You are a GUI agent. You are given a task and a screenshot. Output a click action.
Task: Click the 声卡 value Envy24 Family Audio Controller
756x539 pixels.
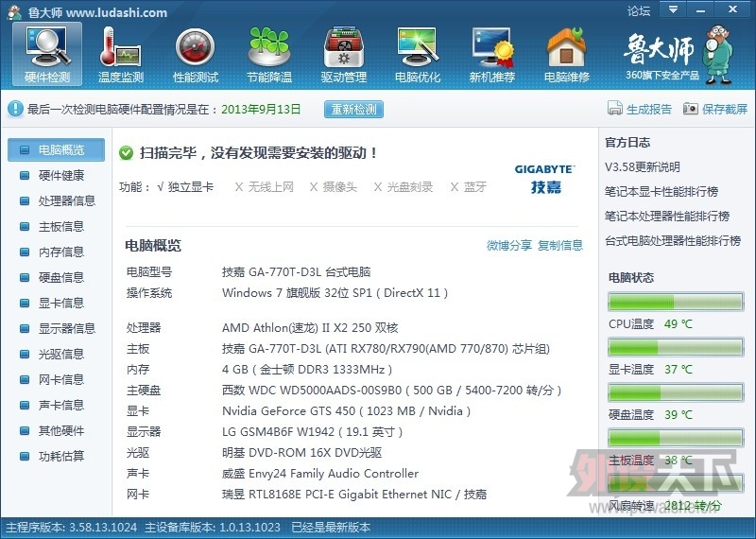click(x=320, y=474)
